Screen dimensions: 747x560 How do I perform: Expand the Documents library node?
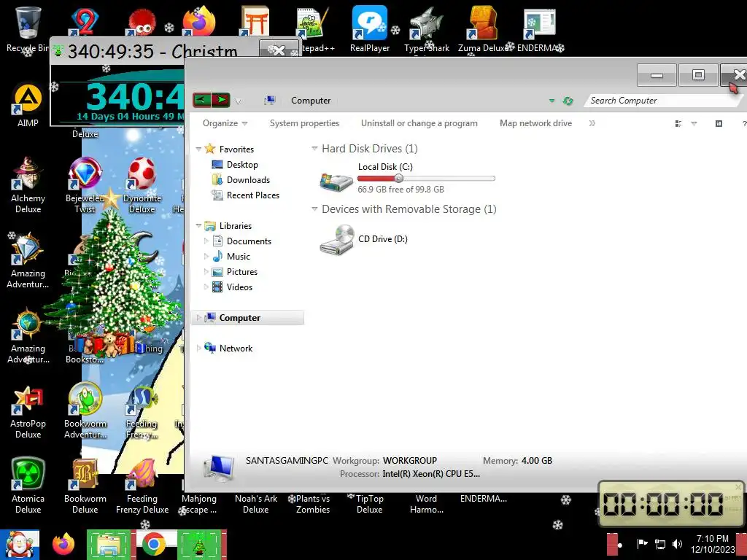point(206,241)
